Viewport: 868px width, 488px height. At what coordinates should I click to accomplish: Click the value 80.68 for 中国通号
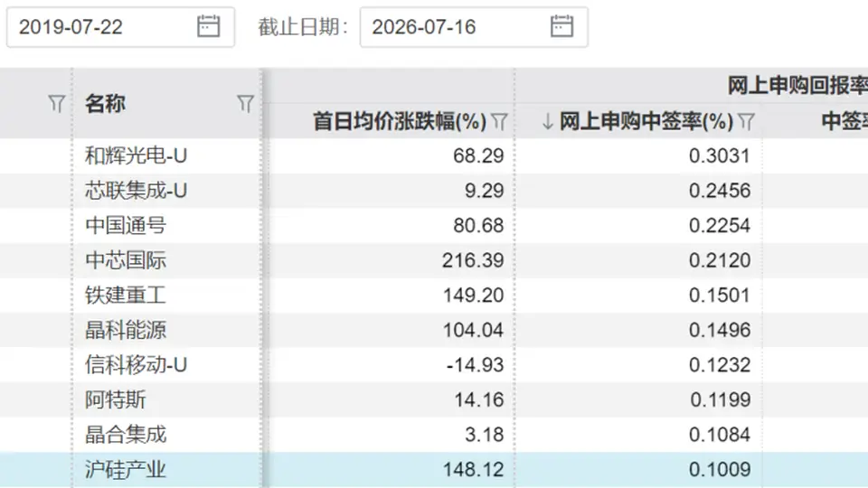[478, 225]
